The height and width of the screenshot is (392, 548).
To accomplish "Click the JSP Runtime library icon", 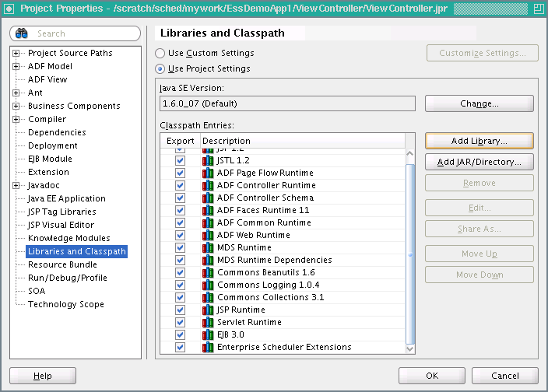I will 208,310.
